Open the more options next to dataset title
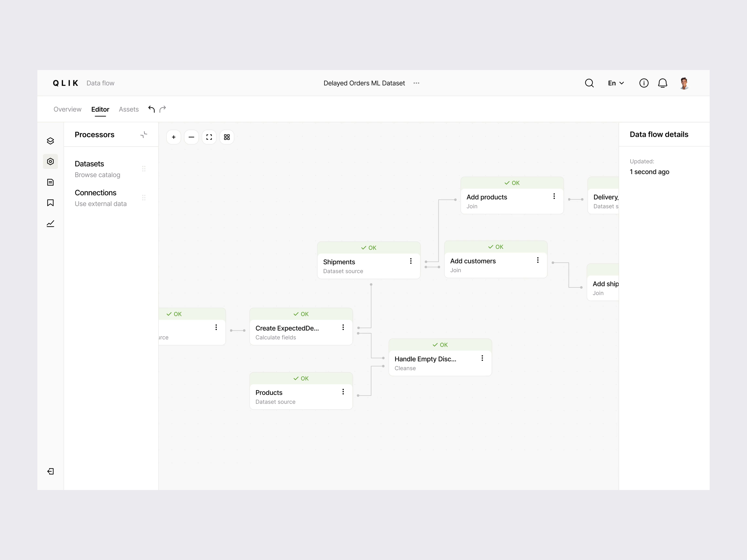The height and width of the screenshot is (560, 747). point(416,83)
